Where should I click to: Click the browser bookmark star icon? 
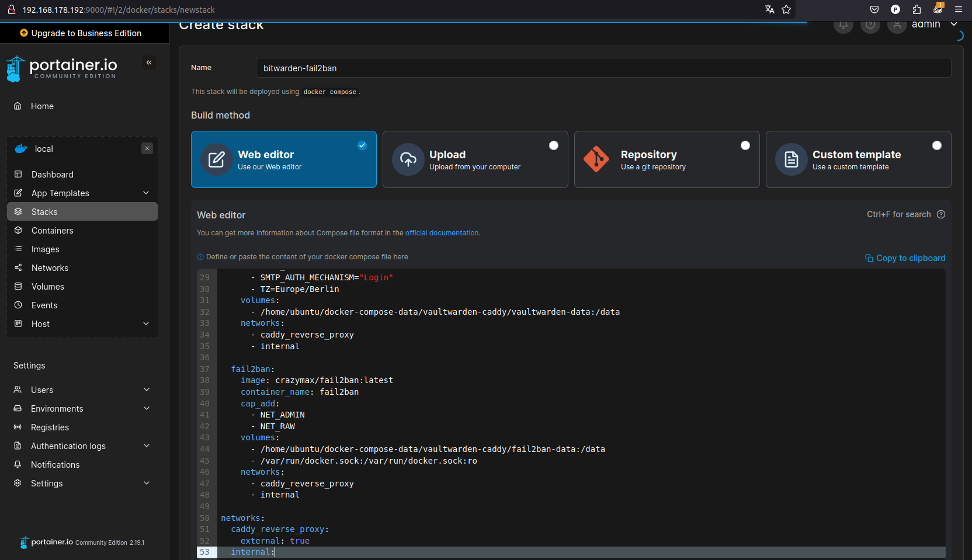tap(786, 9)
